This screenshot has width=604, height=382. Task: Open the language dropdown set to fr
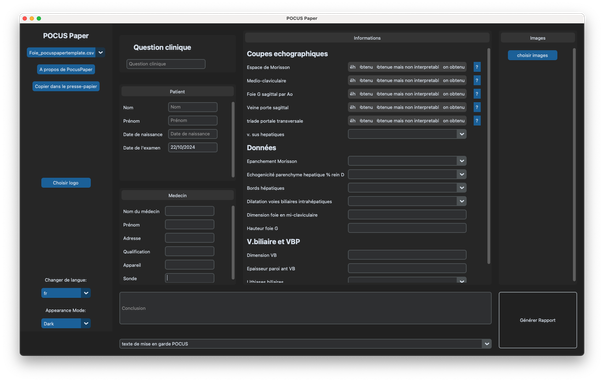(x=66, y=293)
